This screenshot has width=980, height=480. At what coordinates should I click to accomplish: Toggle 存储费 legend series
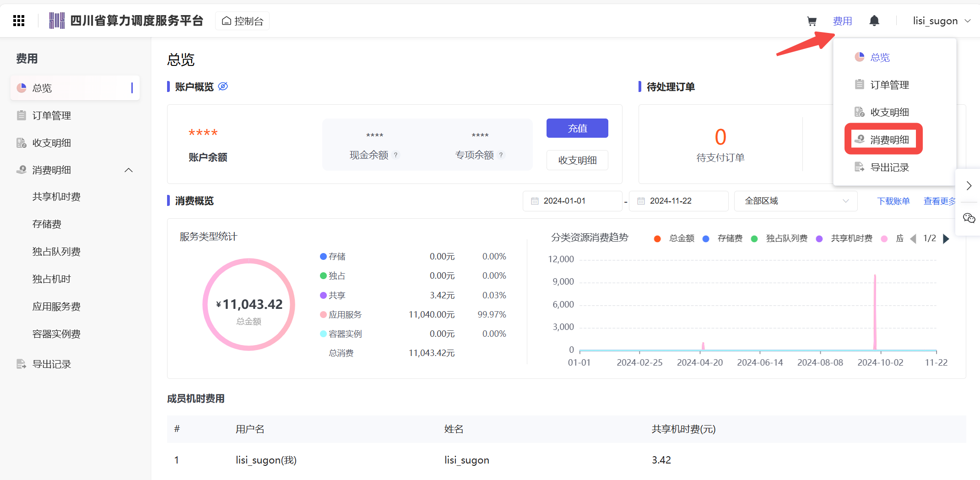point(723,238)
